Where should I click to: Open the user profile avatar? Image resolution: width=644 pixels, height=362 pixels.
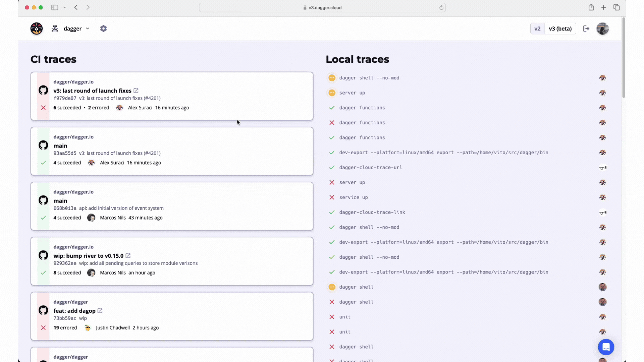pyautogui.click(x=602, y=28)
